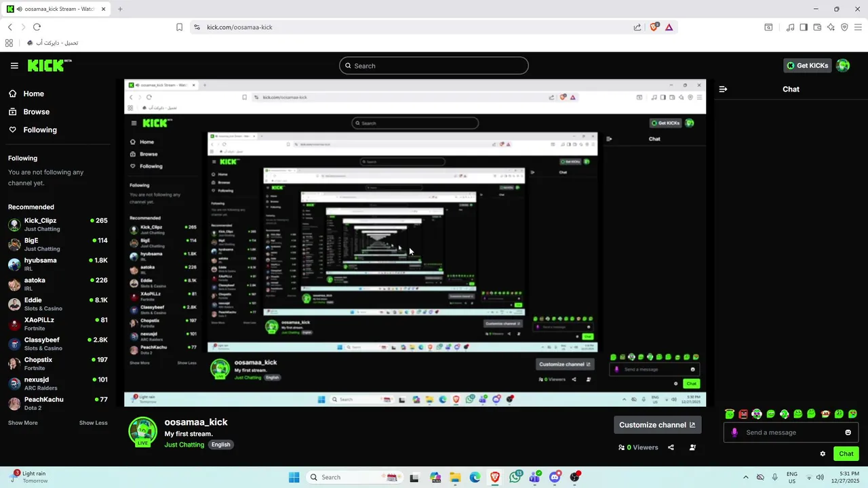Click Customize channel button

click(657, 425)
